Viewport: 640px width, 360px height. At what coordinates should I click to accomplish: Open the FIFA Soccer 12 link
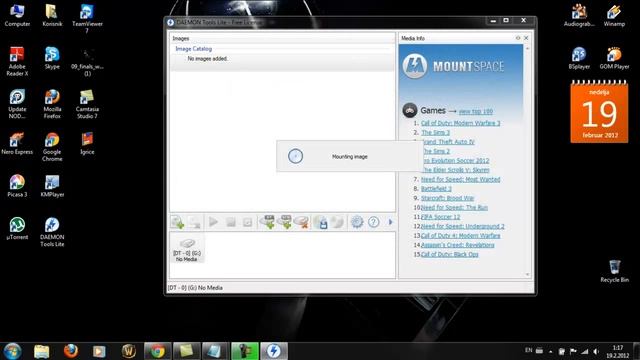coord(440,217)
